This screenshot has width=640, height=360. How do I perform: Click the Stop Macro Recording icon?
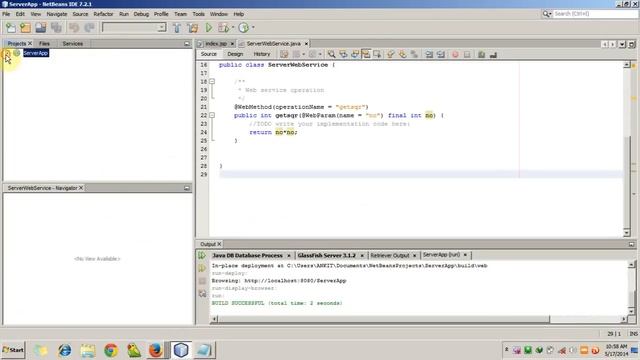coord(467,54)
